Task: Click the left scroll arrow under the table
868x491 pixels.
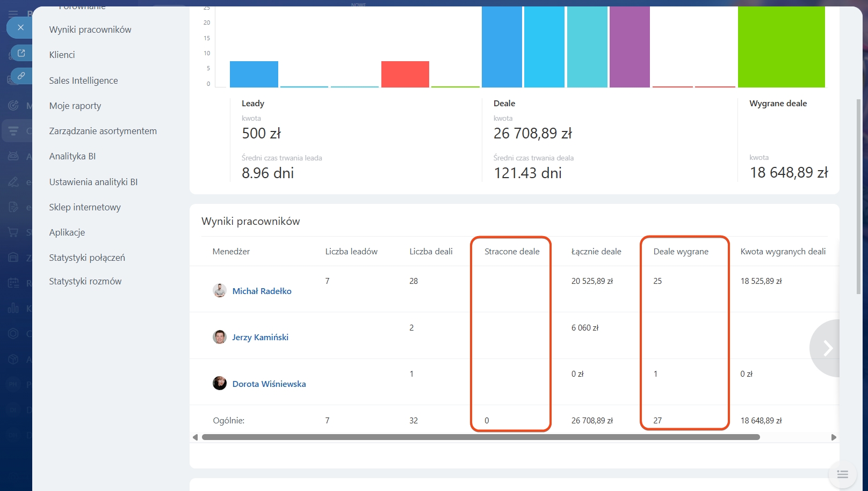Action: pyautogui.click(x=195, y=437)
